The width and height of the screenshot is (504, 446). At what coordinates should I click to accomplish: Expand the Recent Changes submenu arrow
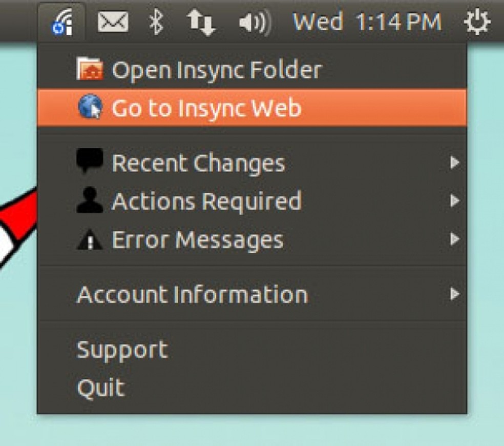(x=454, y=163)
